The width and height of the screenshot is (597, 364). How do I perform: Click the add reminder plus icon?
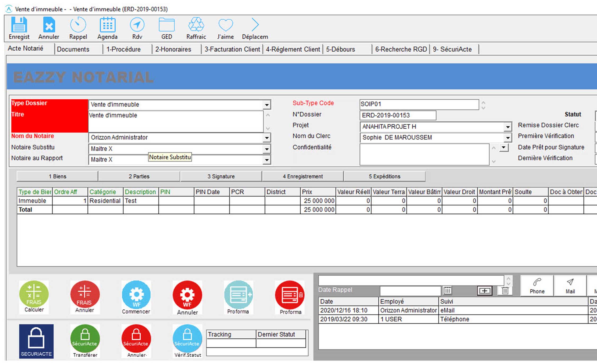[x=484, y=291]
